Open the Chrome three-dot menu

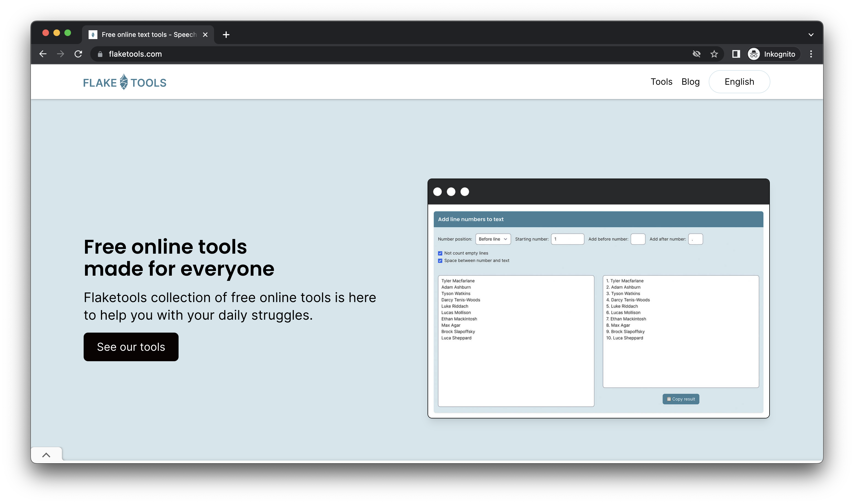tap(811, 54)
